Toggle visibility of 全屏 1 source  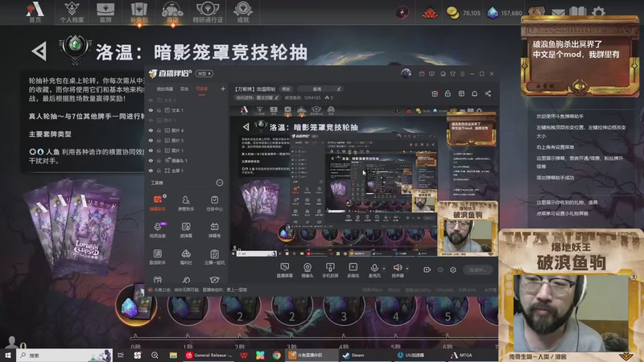(151, 171)
